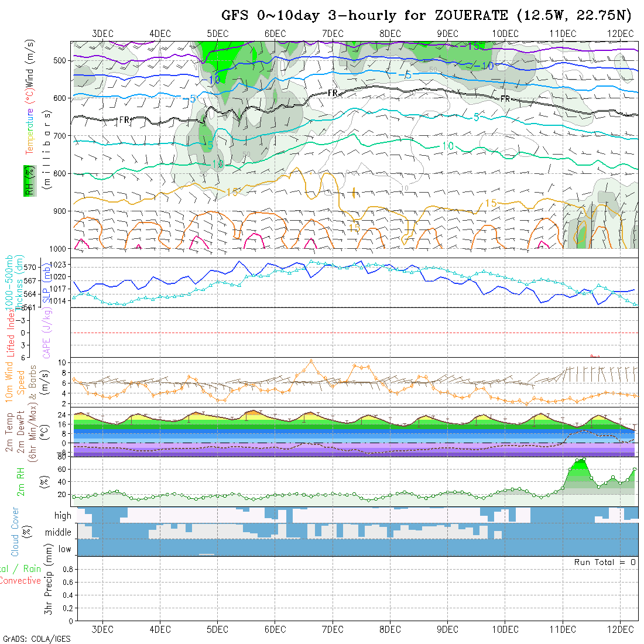Click the 564 thickness axis value

(x=30, y=294)
